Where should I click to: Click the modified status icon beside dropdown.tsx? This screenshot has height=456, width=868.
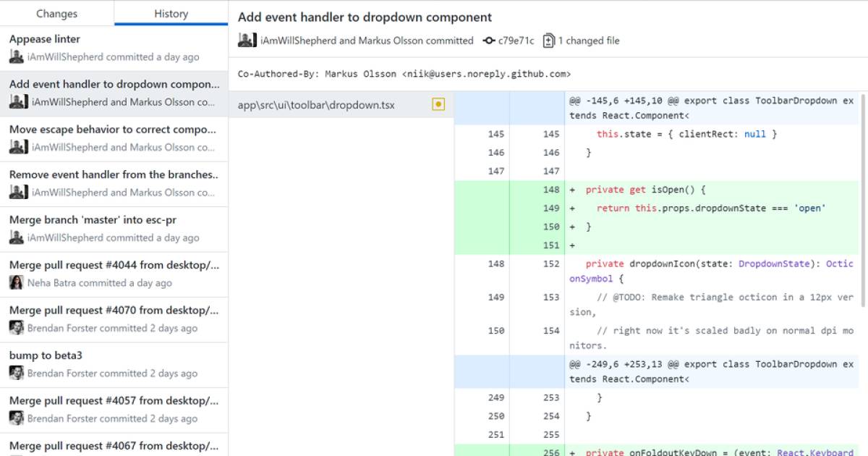pos(438,104)
